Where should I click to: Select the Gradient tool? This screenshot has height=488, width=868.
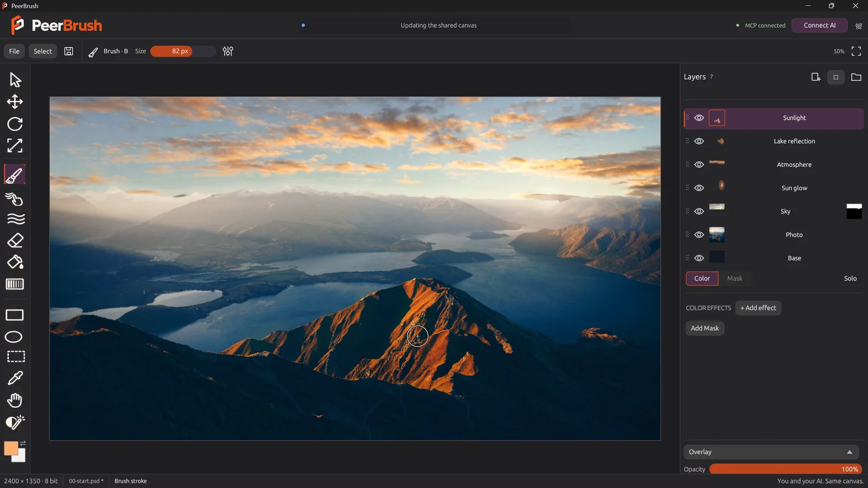coord(15,284)
